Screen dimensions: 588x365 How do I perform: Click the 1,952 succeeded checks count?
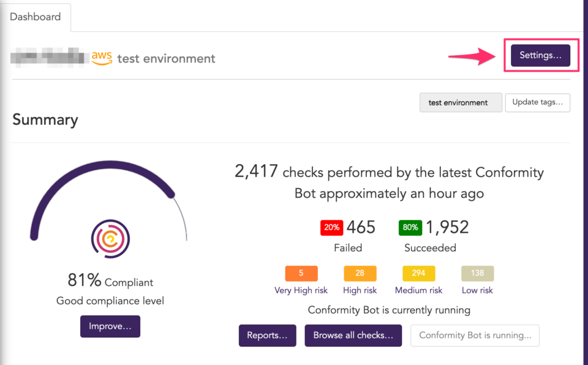[x=448, y=227]
